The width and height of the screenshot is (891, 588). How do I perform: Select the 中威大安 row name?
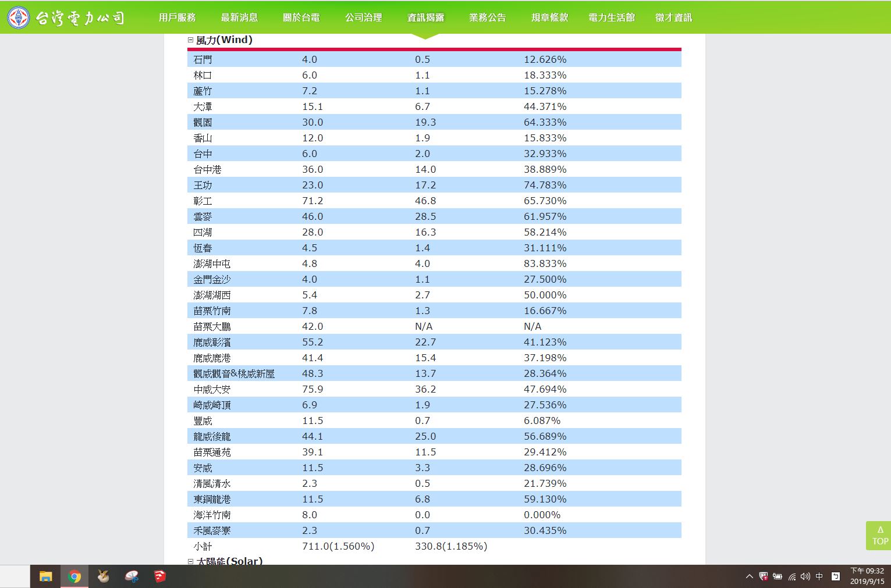212,389
